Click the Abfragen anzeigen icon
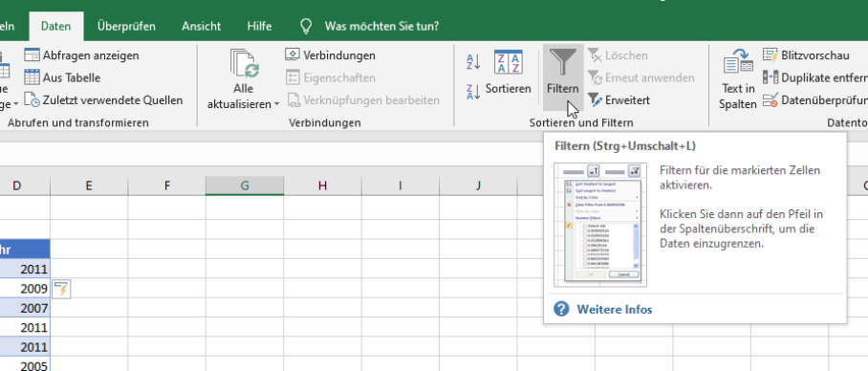This screenshot has width=868, height=371. [33, 55]
